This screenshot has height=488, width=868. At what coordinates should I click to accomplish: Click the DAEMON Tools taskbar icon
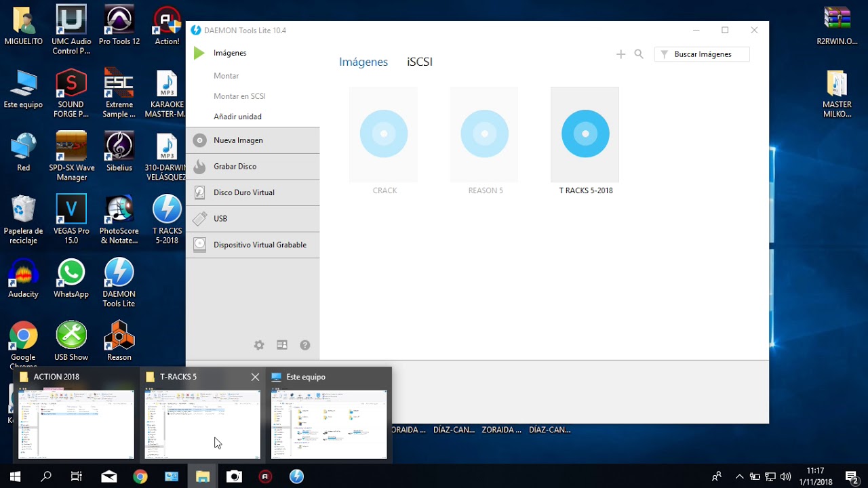(x=296, y=476)
